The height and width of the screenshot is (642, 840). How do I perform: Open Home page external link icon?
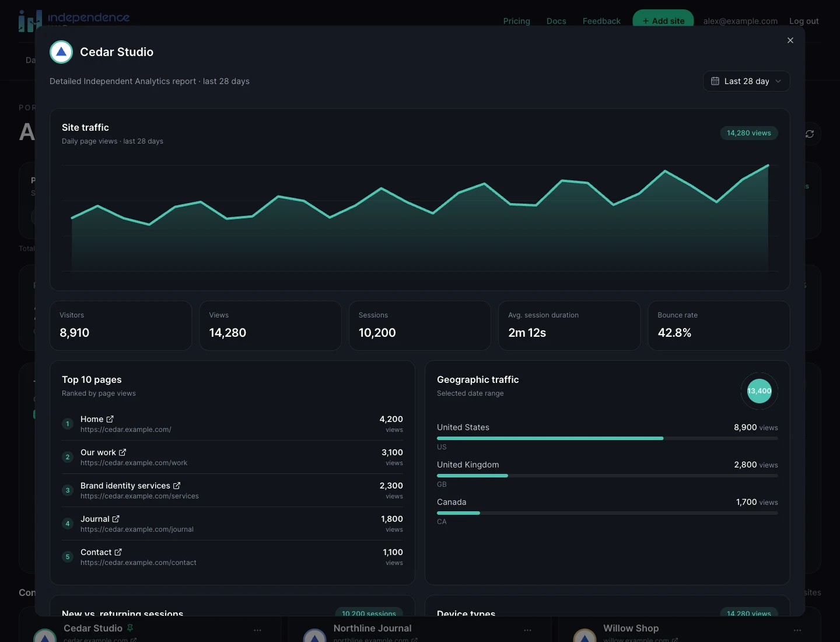[x=110, y=419]
